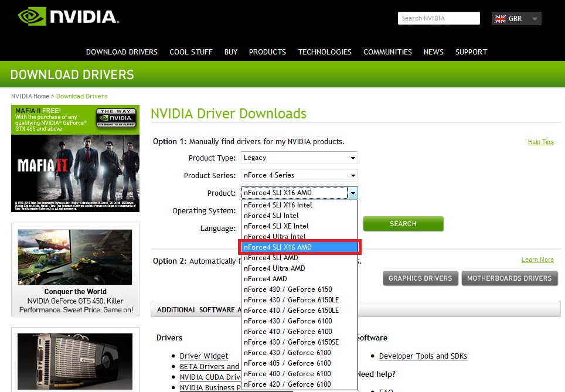Open the Driver Widget link

[x=204, y=356]
